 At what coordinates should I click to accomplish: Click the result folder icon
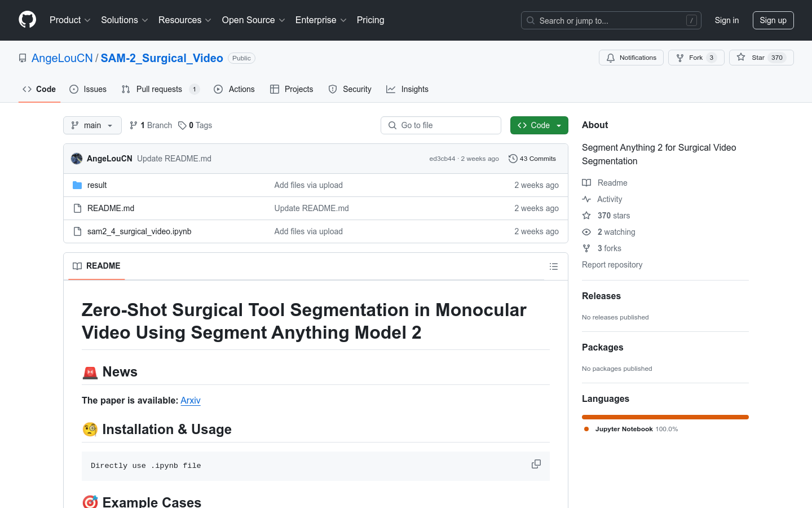coord(77,185)
